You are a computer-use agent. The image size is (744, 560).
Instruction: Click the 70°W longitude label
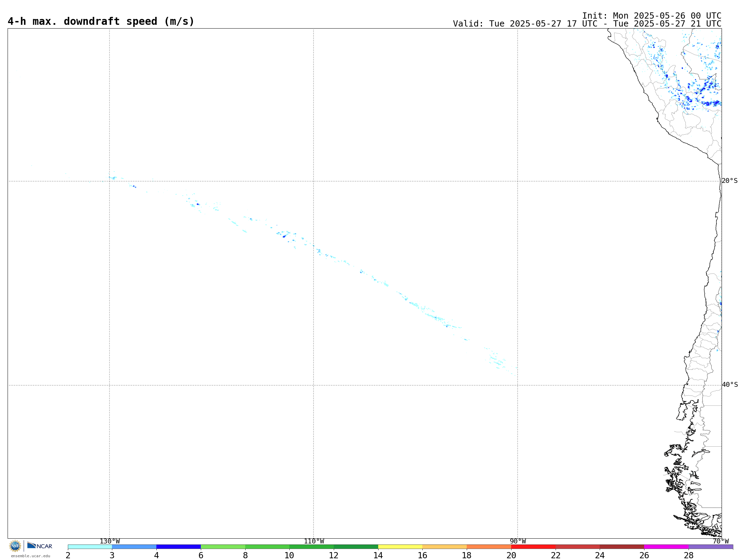(721, 541)
